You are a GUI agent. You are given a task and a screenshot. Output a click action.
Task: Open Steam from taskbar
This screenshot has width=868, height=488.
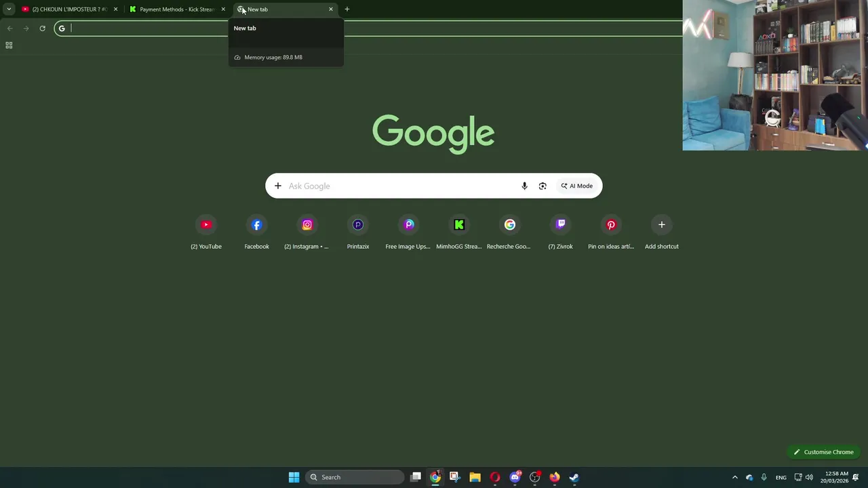(x=574, y=477)
